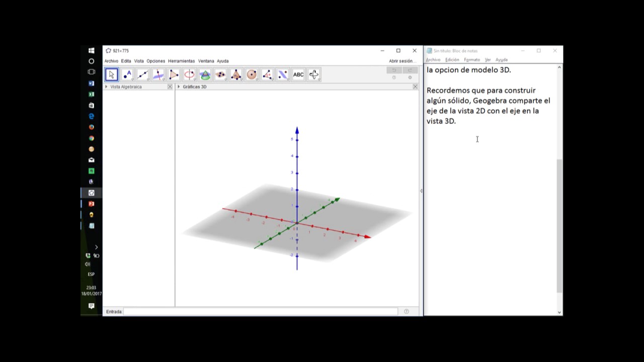Open Cortana search circle on the taskbar
644x362 pixels.
pyautogui.click(x=91, y=61)
